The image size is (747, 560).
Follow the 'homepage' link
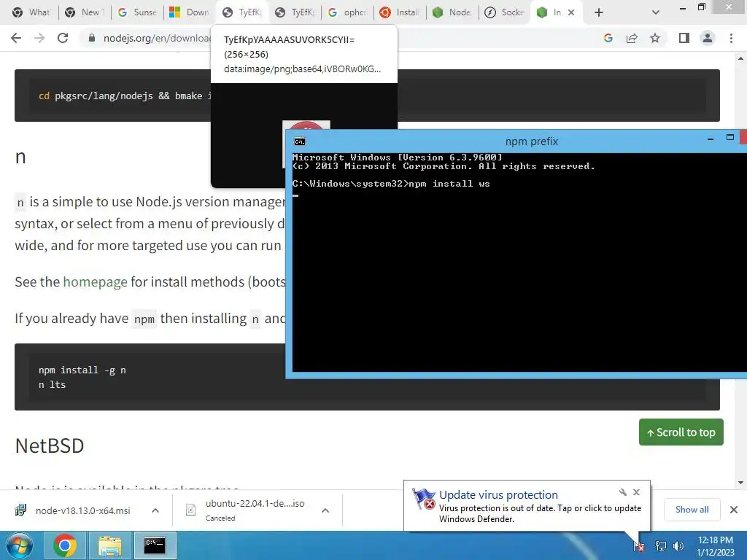point(96,282)
